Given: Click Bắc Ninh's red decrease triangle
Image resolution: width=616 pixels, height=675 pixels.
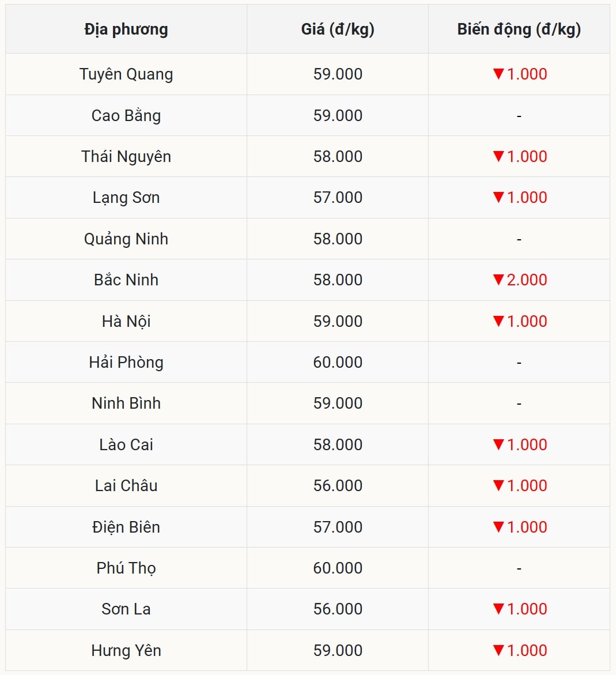Looking at the screenshot, I should point(498,280).
